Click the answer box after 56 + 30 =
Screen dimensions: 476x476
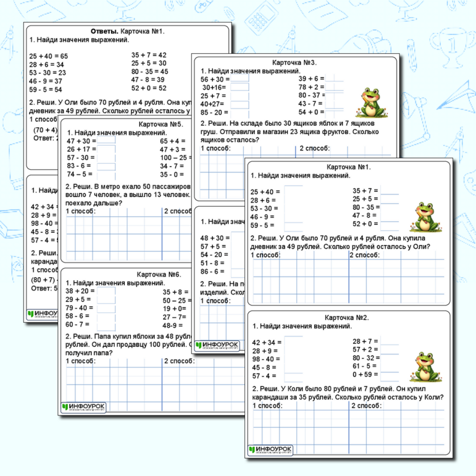(240, 79)
